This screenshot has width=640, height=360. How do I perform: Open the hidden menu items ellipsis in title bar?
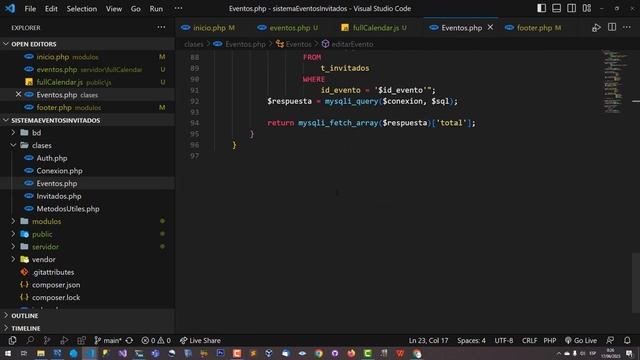coord(178,8)
